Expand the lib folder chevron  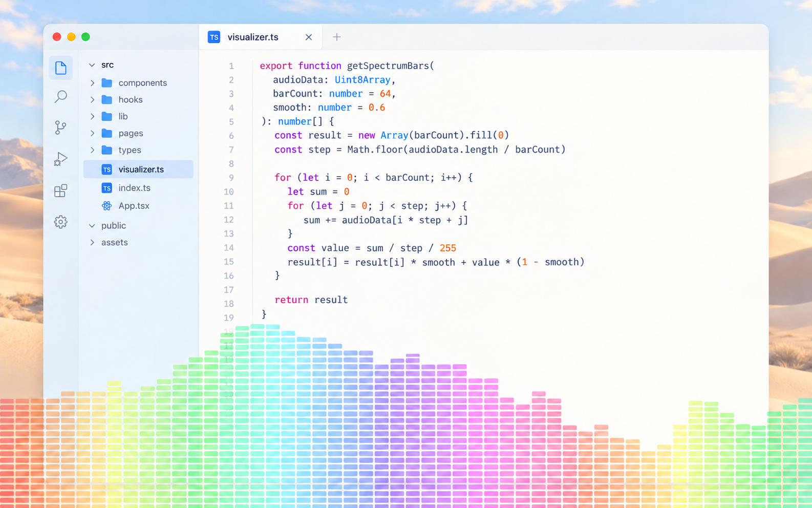tap(92, 116)
